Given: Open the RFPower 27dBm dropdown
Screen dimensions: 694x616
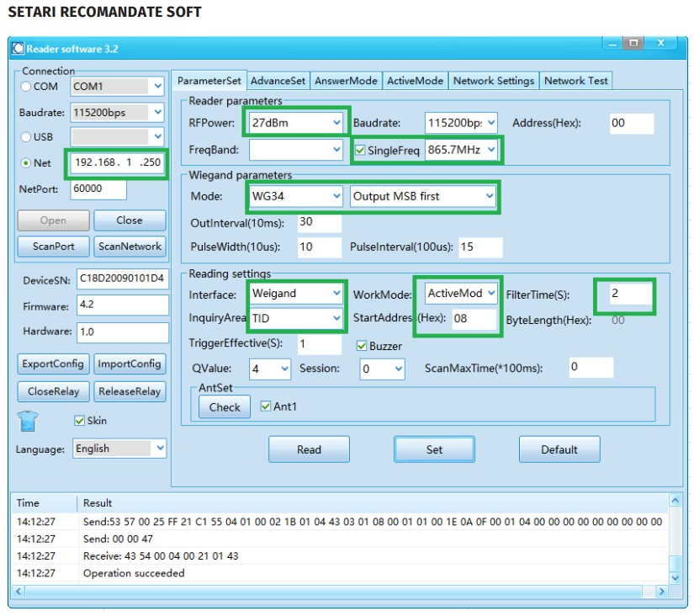Looking at the screenshot, I should point(295,122).
